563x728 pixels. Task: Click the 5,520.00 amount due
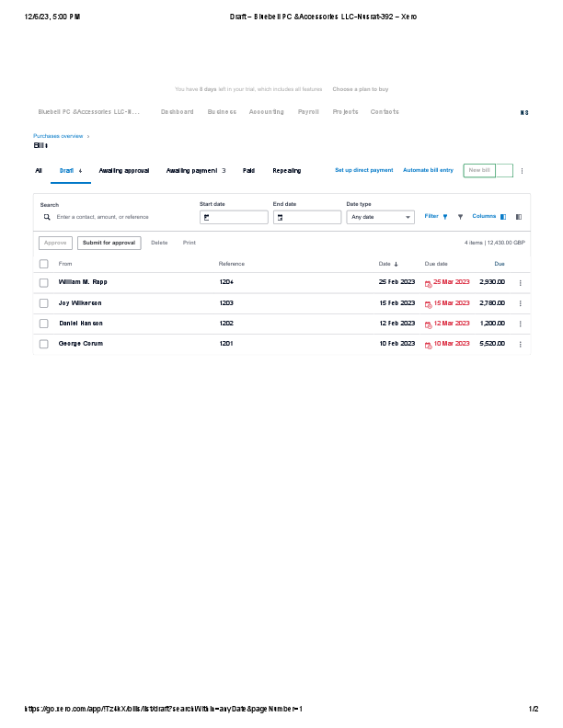[492, 344]
